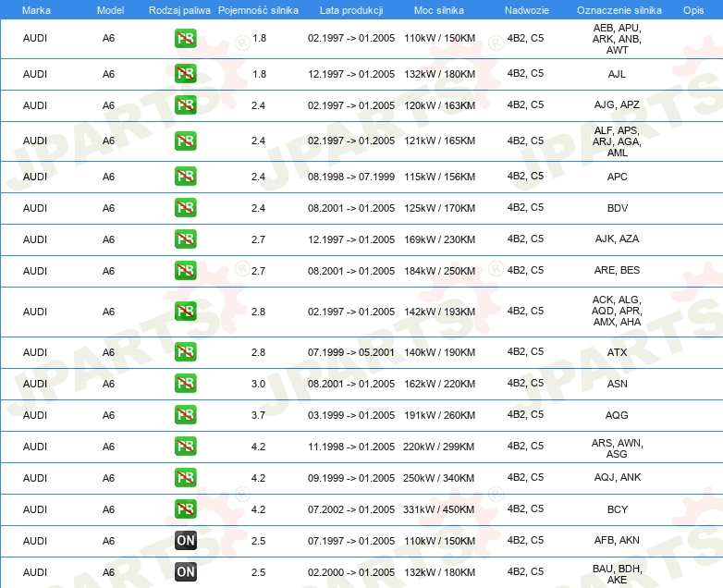Click power value 132kW / 180KM in AJL row

click(439, 74)
